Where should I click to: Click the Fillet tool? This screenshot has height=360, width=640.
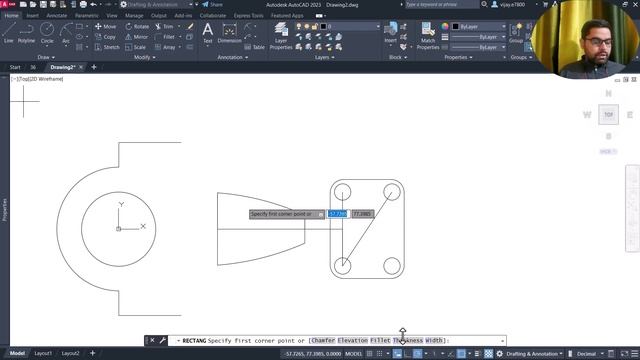point(165,37)
